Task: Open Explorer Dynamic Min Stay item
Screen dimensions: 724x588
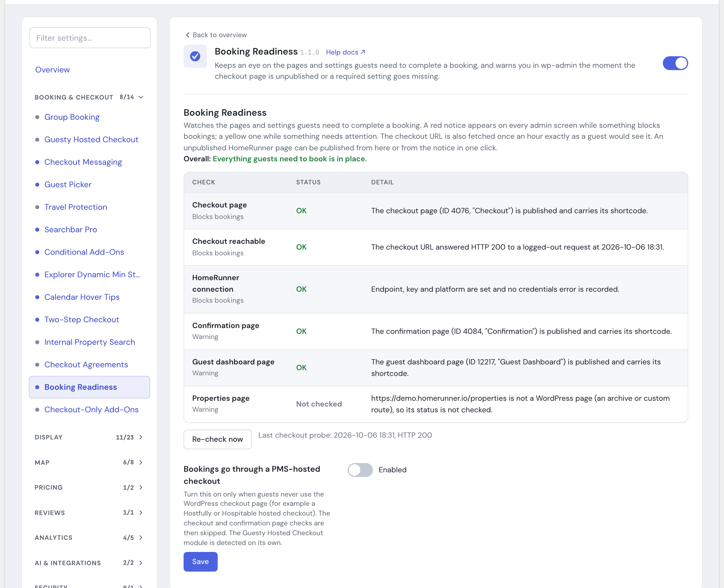Action: [92, 274]
